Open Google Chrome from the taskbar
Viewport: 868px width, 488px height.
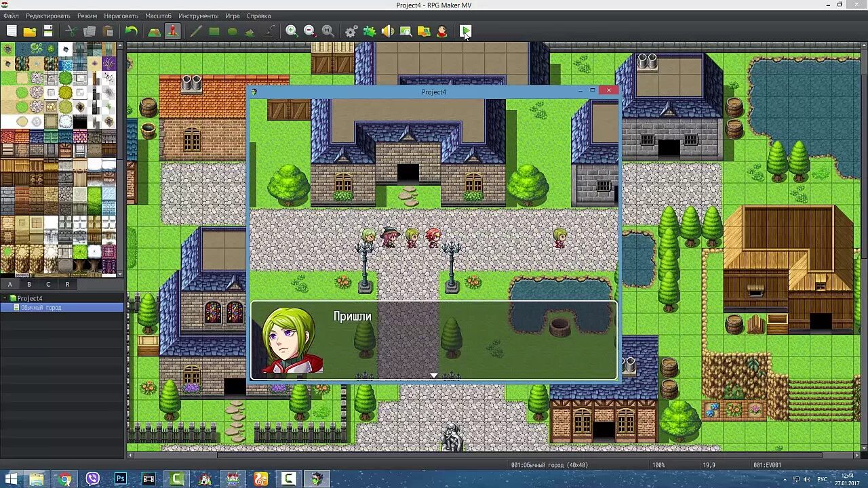64,479
